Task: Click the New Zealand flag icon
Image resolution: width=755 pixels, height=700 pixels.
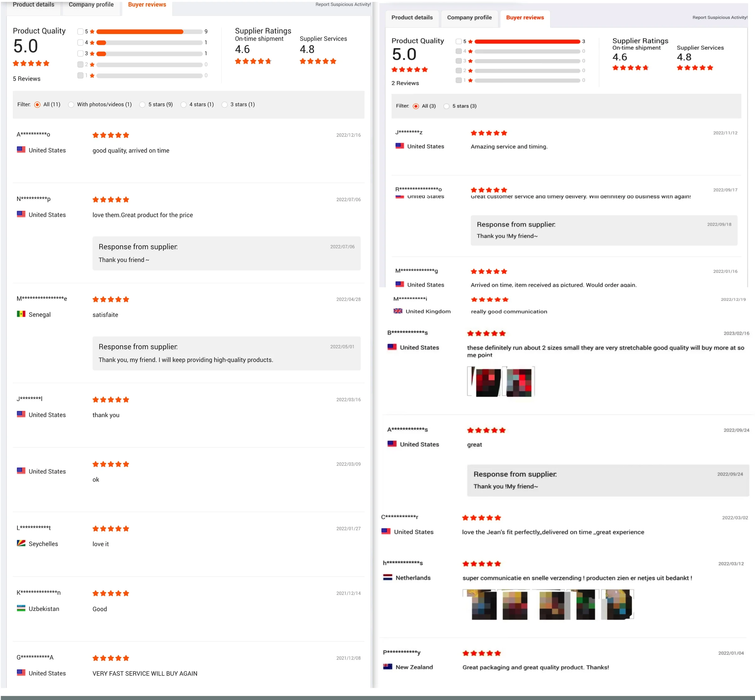Action: (x=388, y=667)
